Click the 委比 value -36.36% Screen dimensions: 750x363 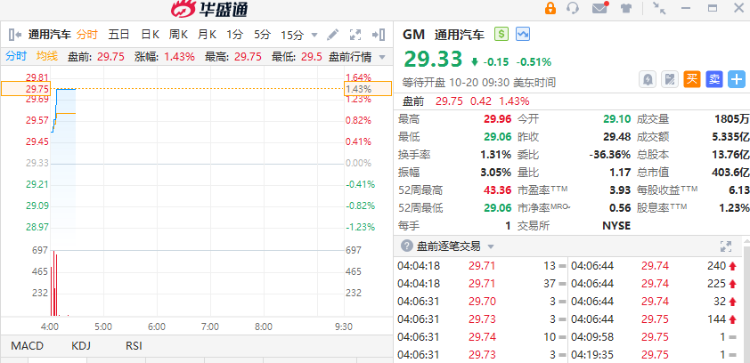tap(610, 154)
